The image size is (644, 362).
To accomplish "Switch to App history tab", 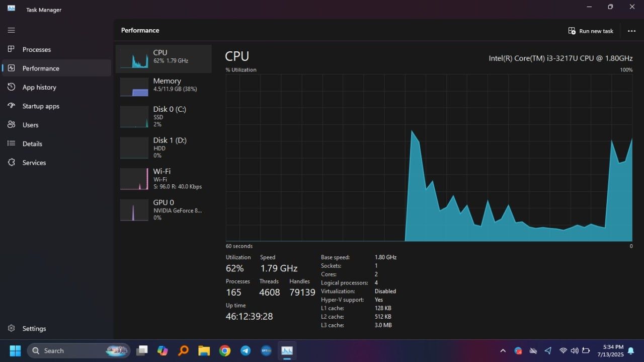I will pyautogui.click(x=39, y=87).
